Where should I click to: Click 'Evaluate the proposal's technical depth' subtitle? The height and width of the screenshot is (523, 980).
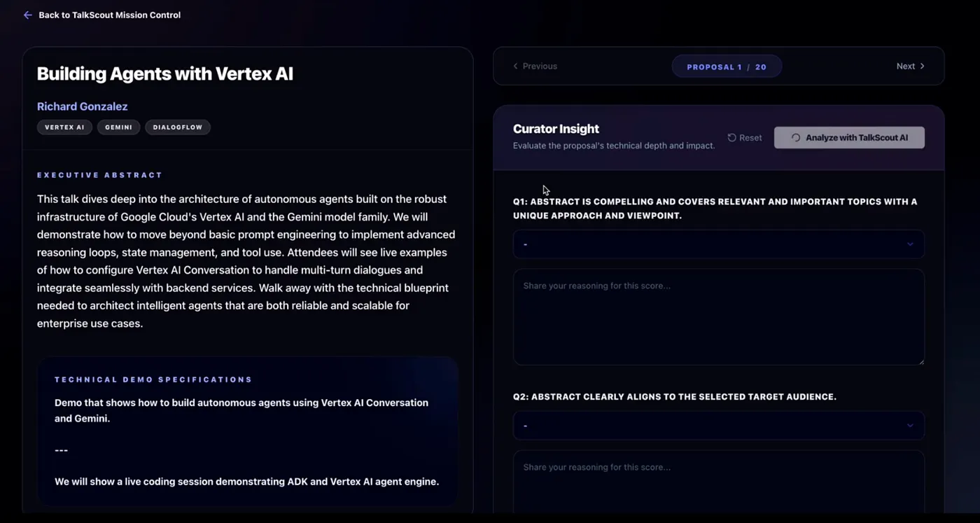pyautogui.click(x=614, y=146)
